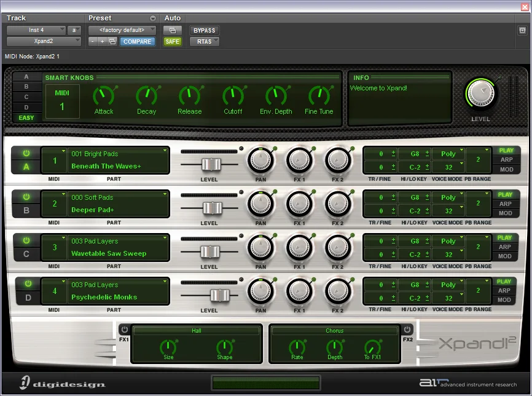The image size is (532, 396).
Task: Select smart knobs tab B
Action: pos(26,87)
